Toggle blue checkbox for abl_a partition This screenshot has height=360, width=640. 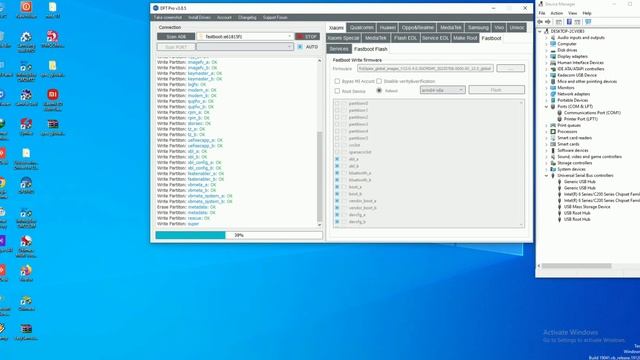click(337, 159)
